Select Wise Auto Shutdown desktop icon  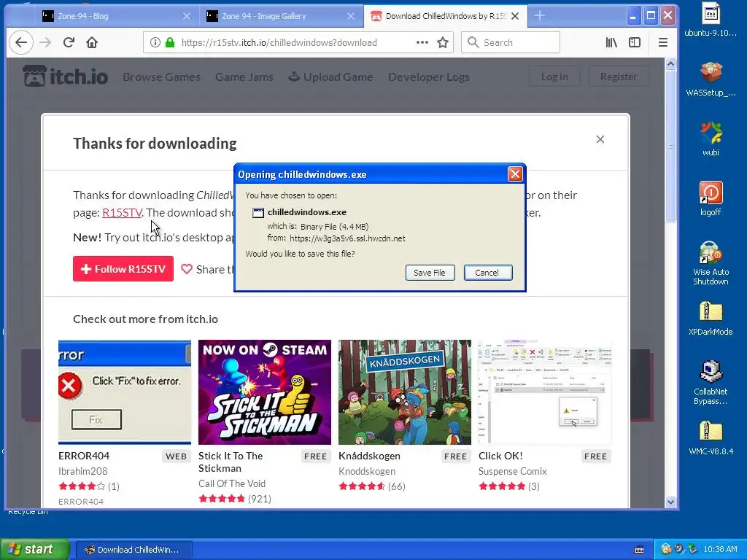click(x=711, y=263)
